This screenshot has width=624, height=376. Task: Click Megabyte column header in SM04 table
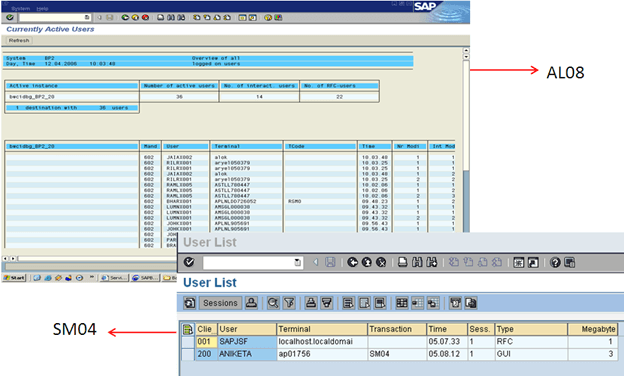pos(593,329)
